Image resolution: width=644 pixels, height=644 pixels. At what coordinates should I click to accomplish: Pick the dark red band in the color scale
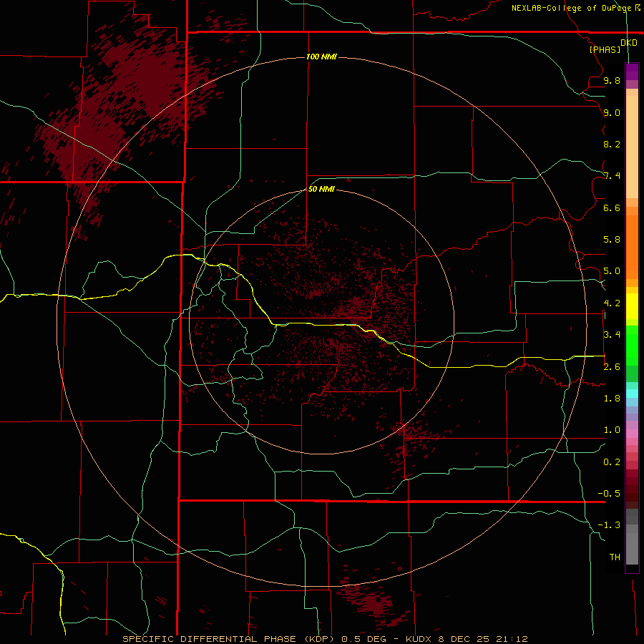[x=632, y=489]
